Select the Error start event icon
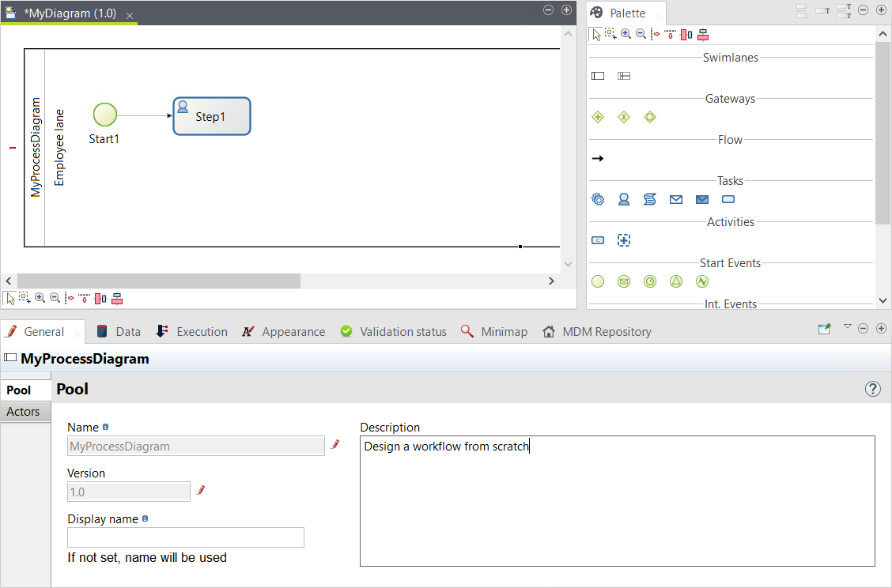892x588 pixels. coord(702,281)
